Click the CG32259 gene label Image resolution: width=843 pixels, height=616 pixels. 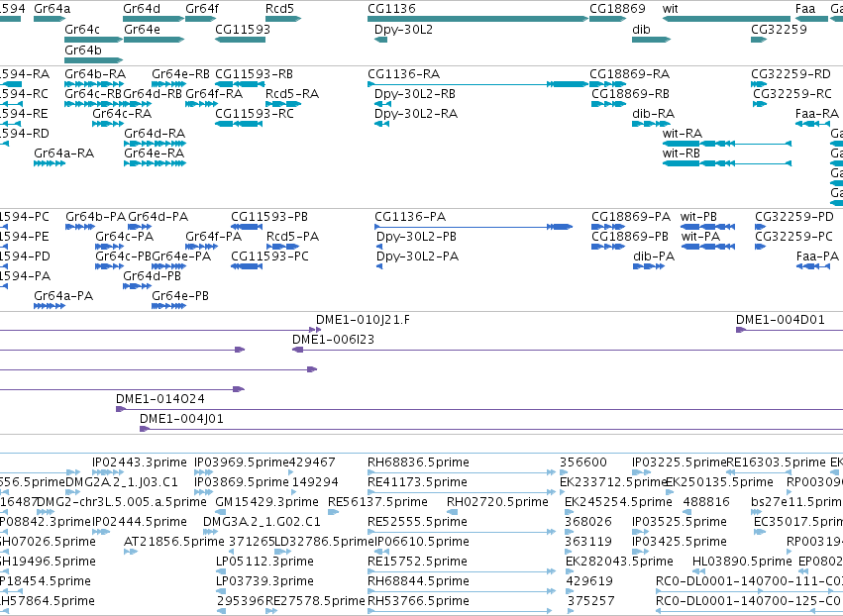[779, 30]
